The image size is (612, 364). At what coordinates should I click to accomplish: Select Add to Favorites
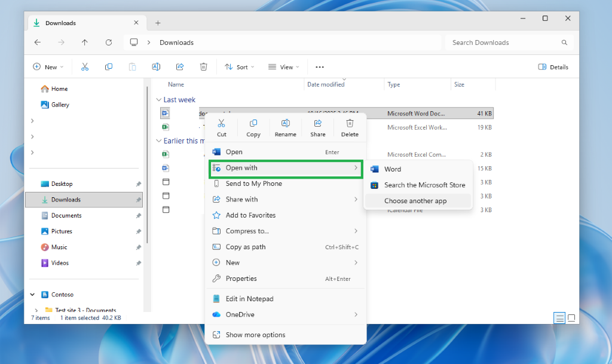click(286, 215)
